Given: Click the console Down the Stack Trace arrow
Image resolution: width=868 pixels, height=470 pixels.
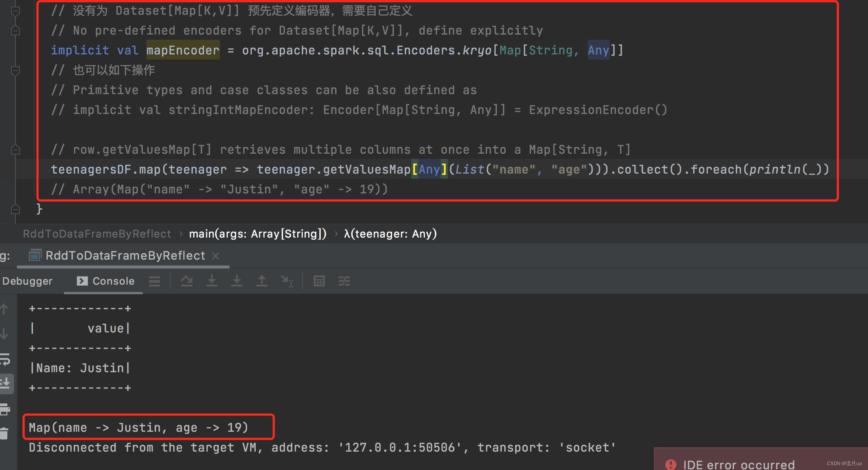Looking at the screenshot, I should (x=4, y=334).
